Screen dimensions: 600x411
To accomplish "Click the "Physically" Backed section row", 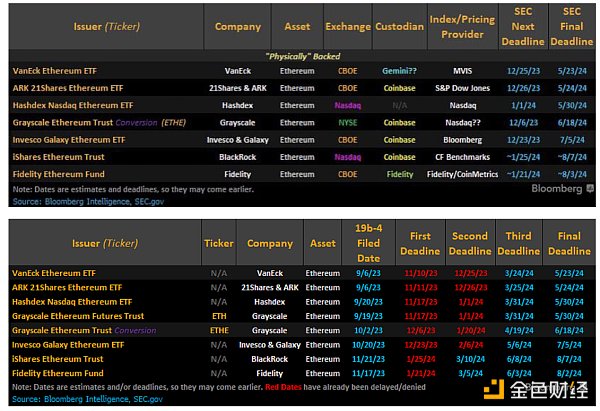I will coord(300,56).
